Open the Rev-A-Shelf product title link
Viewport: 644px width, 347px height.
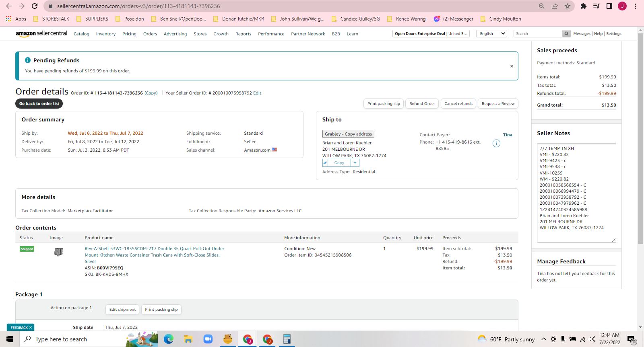[154, 255]
